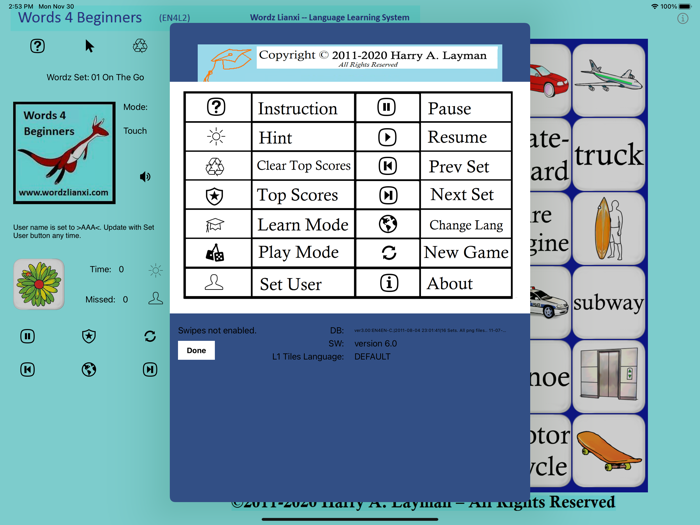This screenshot has width=700, height=525.
Task: Tap the Set User label
Action: 291,284
